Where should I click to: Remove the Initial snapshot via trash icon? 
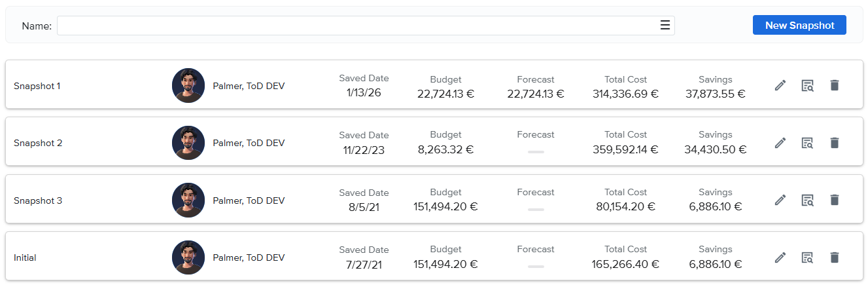pyautogui.click(x=834, y=257)
